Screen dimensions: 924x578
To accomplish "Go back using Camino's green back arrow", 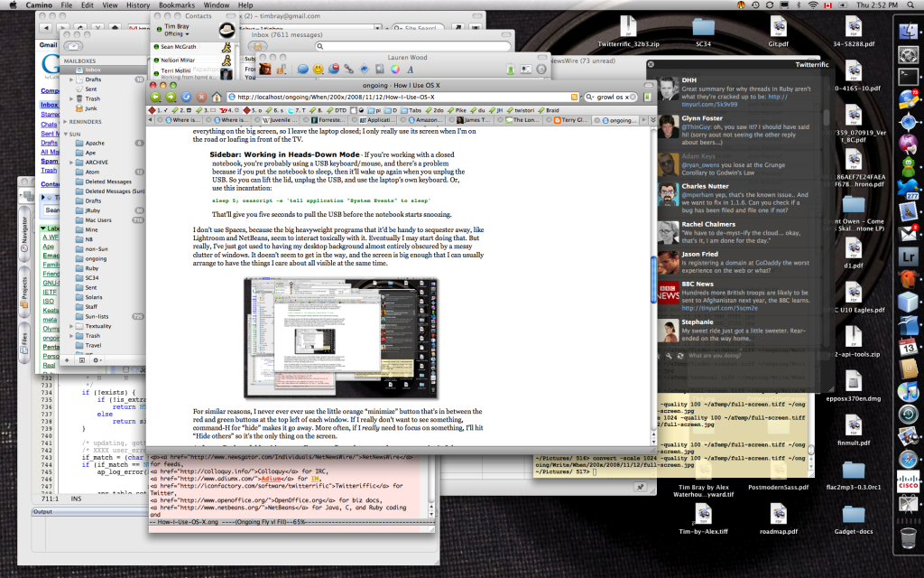I will [x=155, y=98].
